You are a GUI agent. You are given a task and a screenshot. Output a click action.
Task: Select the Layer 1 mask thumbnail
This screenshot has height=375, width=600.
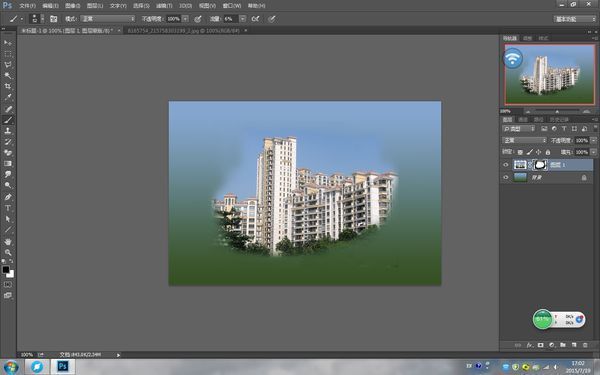(540, 165)
